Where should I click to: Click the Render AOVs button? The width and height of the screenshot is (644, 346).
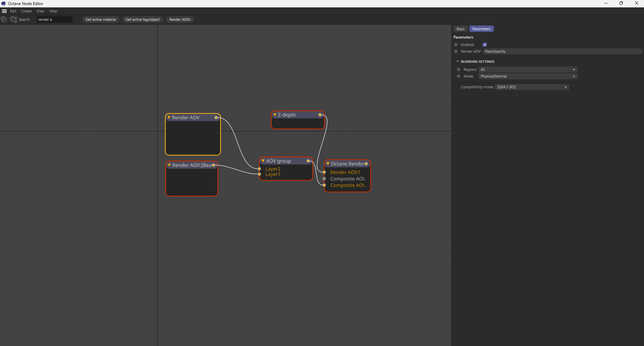[x=180, y=19]
